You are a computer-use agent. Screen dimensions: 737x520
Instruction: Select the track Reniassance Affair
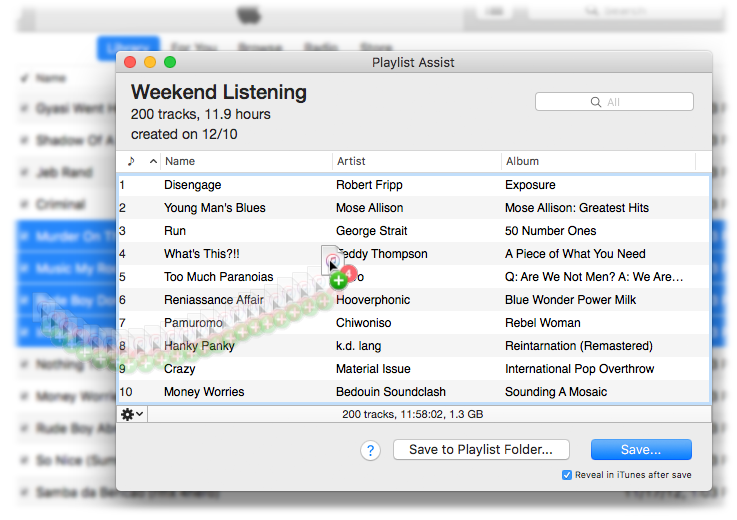pyautogui.click(x=214, y=300)
